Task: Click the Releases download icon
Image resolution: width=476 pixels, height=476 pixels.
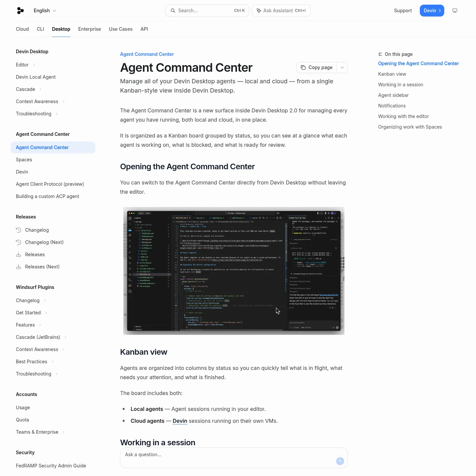Action: click(19, 255)
